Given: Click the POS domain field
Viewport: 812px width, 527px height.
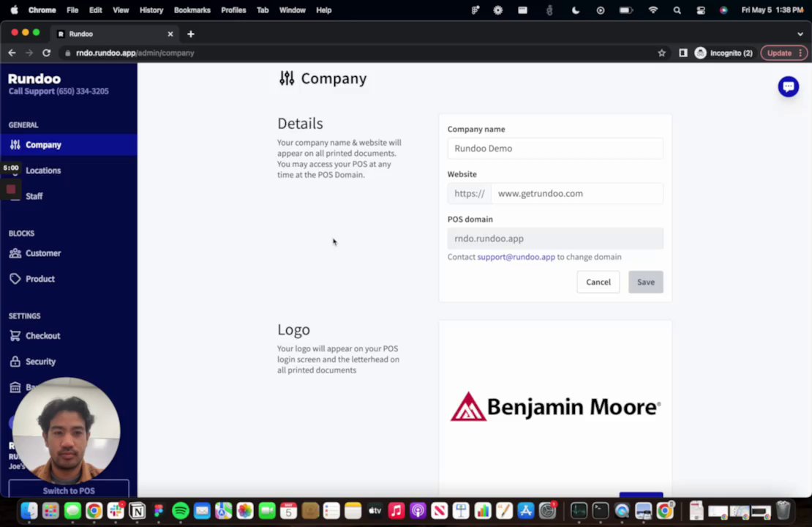Looking at the screenshot, I should (555, 239).
